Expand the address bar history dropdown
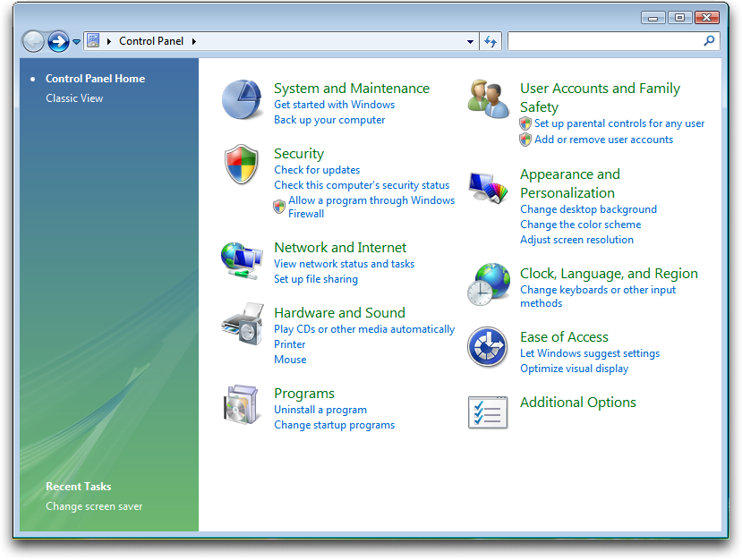742x560 pixels. click(x=470, y=42)
